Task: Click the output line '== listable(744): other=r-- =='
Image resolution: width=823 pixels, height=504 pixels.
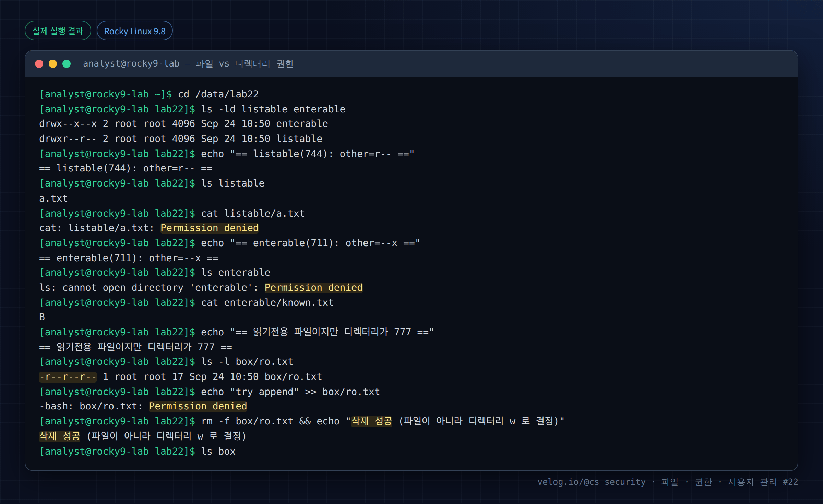Action: point(126,168)
